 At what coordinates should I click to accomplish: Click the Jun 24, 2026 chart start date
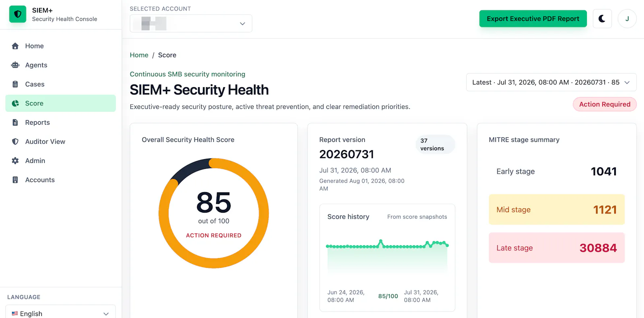(x=346, y=296)
